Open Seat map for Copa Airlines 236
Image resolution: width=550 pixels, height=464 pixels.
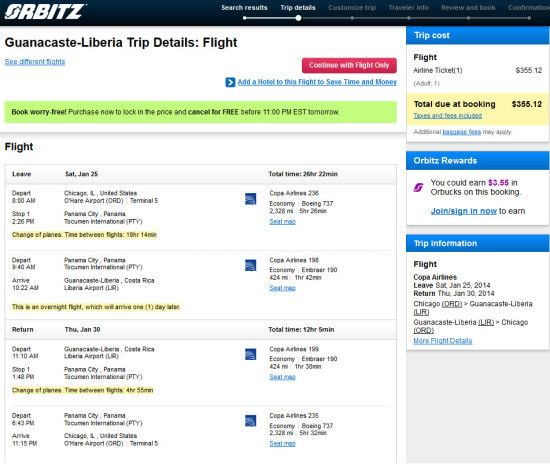pos(282,222)
